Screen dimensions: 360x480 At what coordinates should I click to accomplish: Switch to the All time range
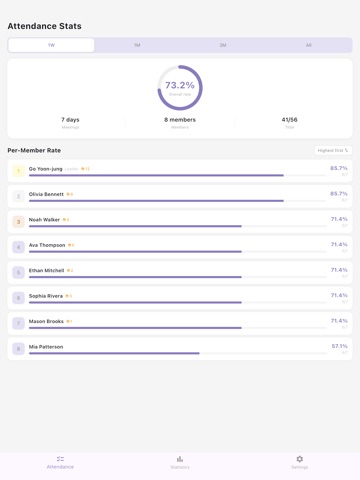click(x=309, y=45)
